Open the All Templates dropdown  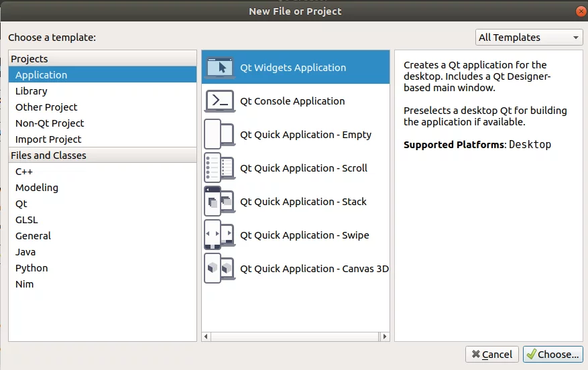[x=529, y=38]
